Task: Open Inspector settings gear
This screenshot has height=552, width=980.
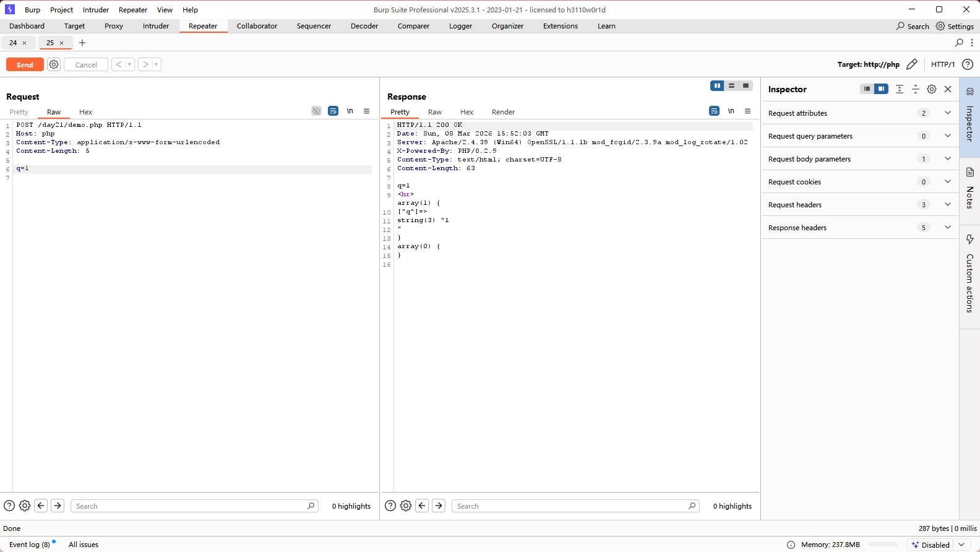Action: [x=932, y=89]
